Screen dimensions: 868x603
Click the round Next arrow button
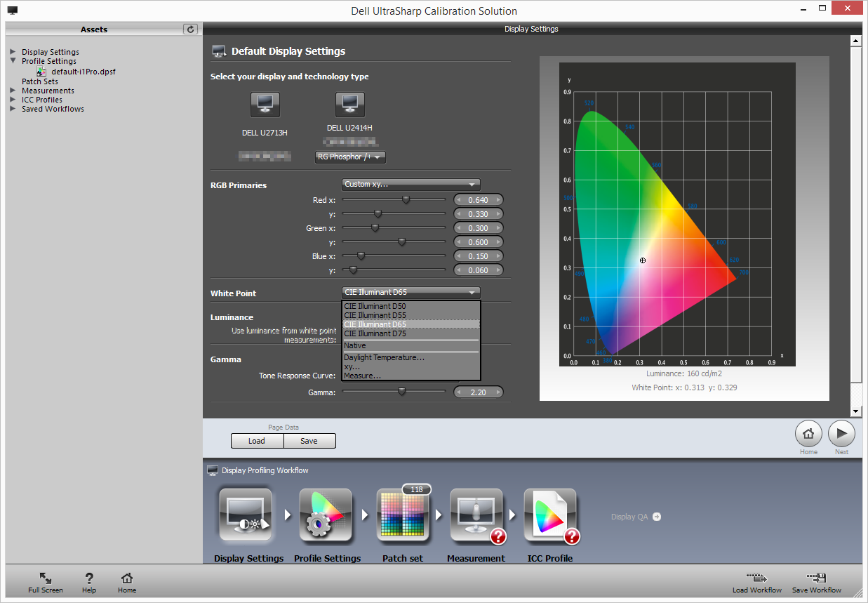[x=841, y=434]
